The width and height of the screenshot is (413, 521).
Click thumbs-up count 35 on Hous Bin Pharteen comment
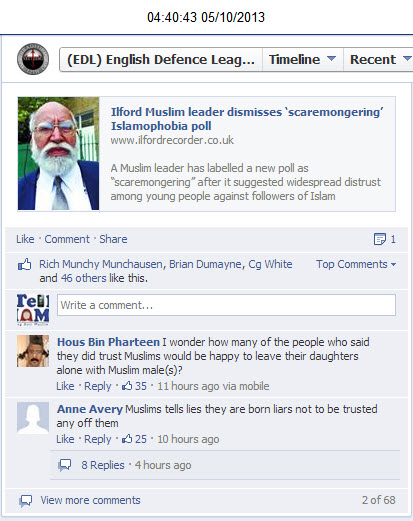coord(134,386)
